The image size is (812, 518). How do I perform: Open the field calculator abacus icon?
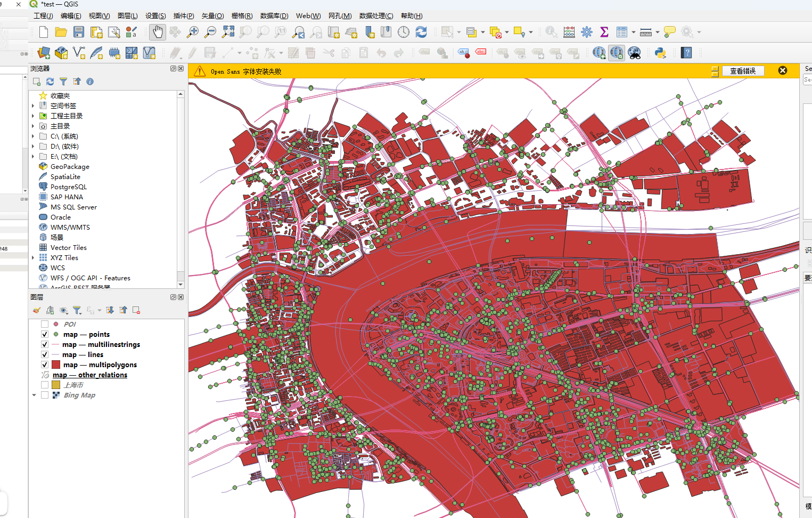(569, 32)
